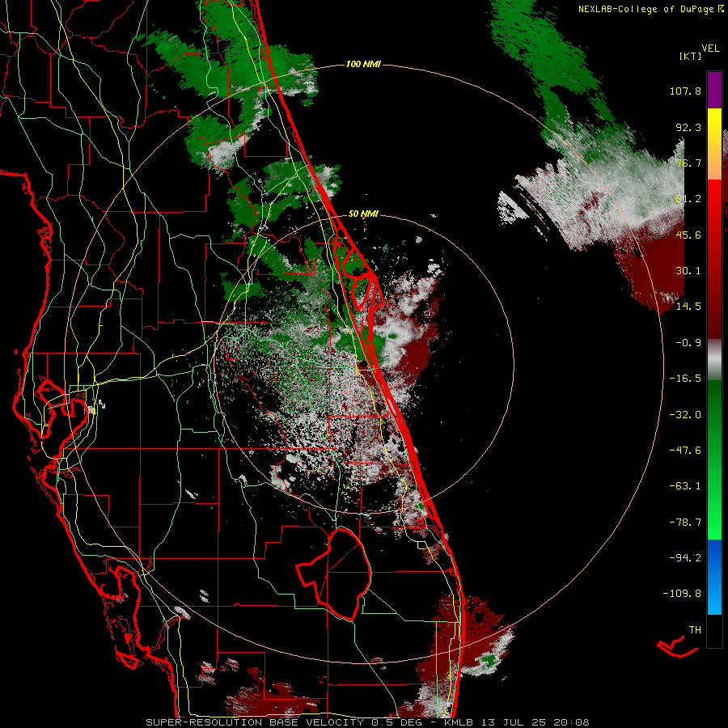This screenshot has height=728, width=728.
Task: Click the 92.3 value on velocity scale
Action: (688, 127)
